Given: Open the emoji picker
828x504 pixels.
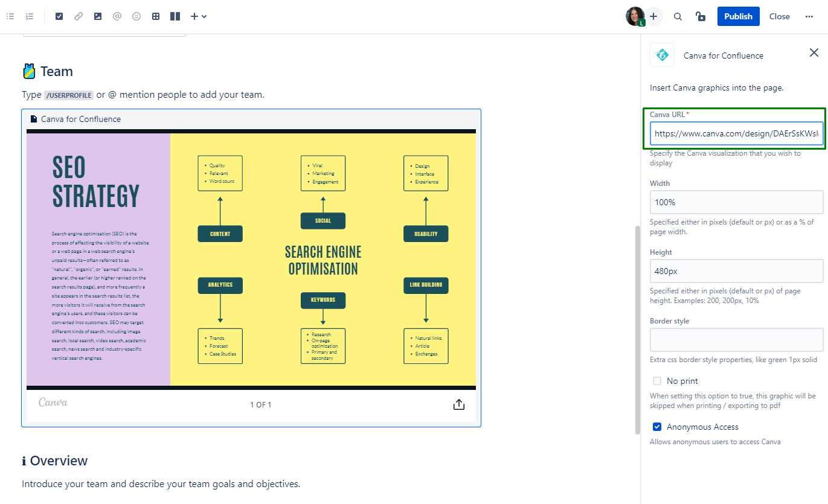Looking at the screenshot, I should coord(136,16).
